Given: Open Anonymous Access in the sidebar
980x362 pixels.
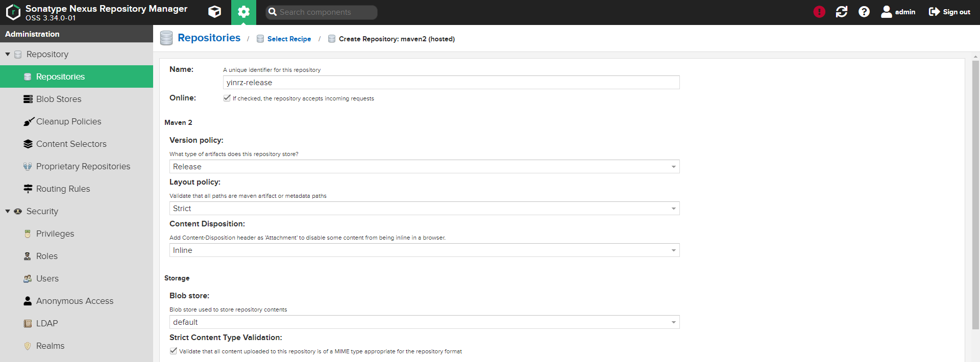Looking at the screenshot, I should coord(77,301).
